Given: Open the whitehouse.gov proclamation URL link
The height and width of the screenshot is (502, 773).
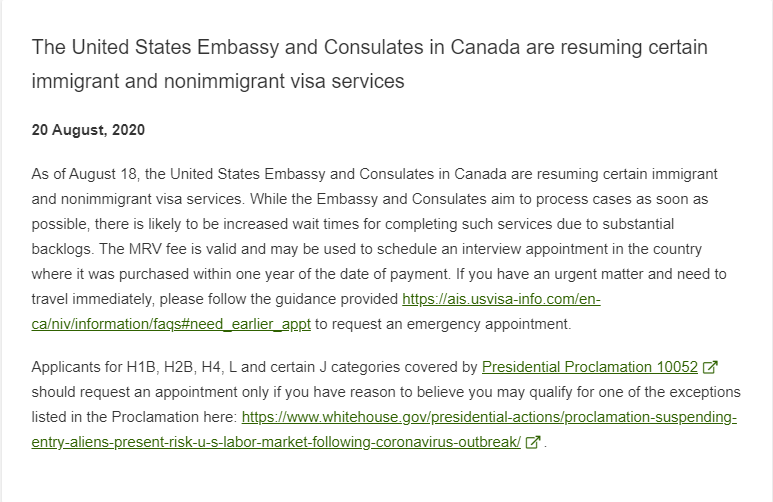Looking at the screenshot, I should (x=489, y=417).
